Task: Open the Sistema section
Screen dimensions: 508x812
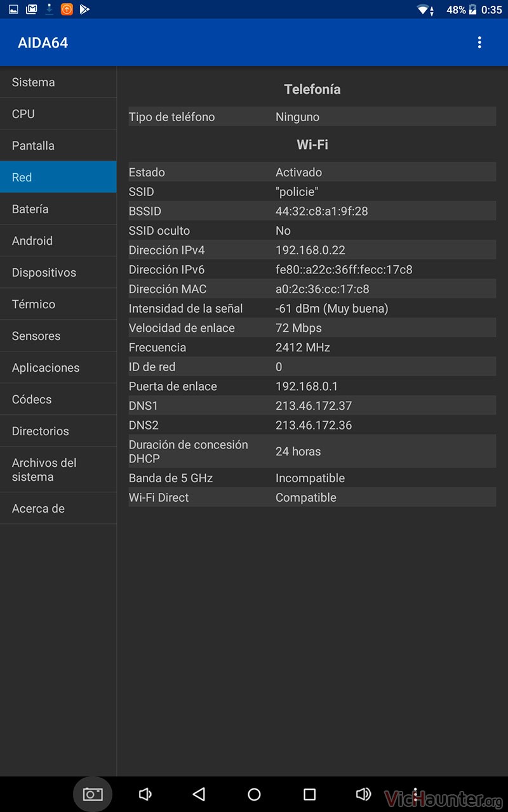Action: 58,82
